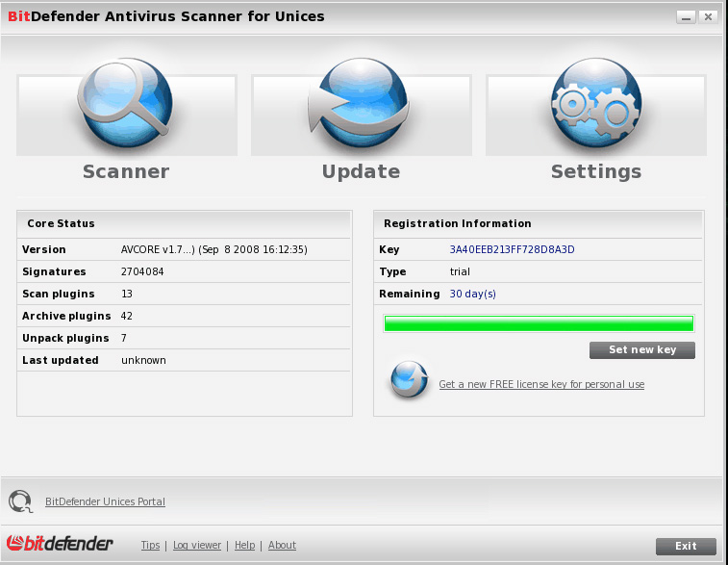
Task: Open the Tips link
Action: pyautogui.click(x=150, y=545)
